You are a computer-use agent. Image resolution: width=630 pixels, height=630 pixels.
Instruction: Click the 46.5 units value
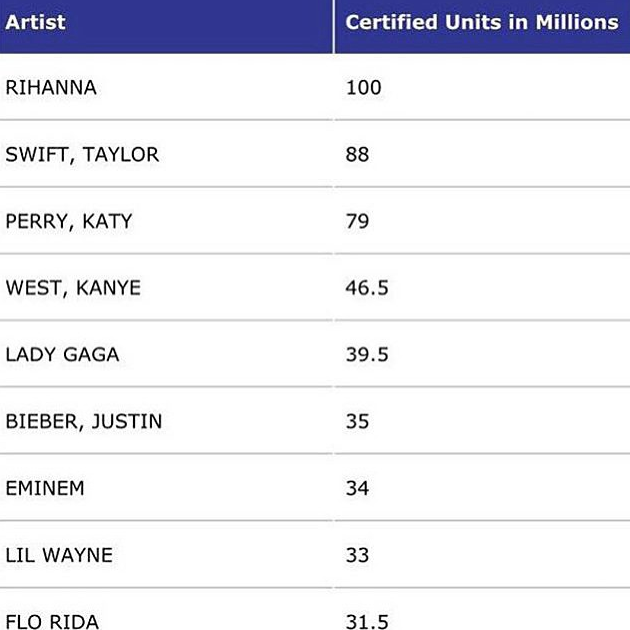(x=367, y=288)
